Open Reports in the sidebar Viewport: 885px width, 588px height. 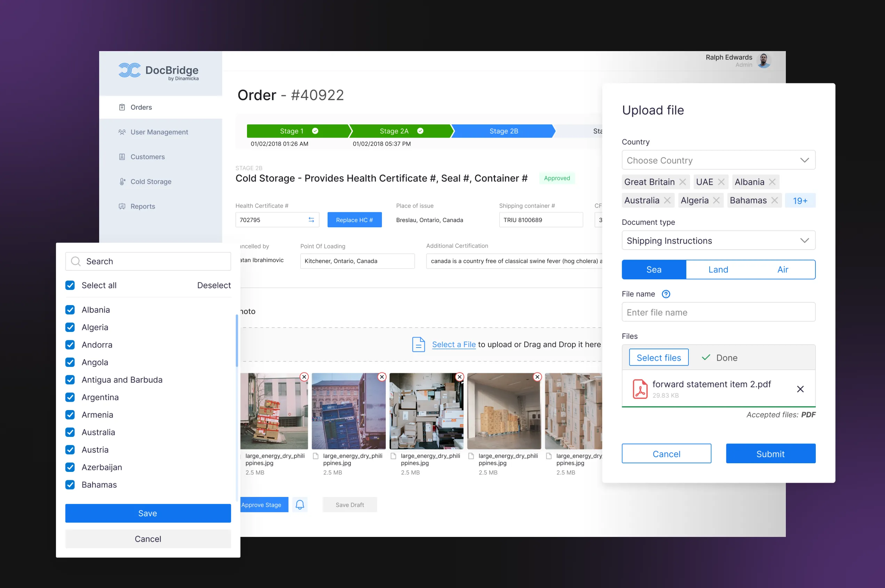coord(143,206)
